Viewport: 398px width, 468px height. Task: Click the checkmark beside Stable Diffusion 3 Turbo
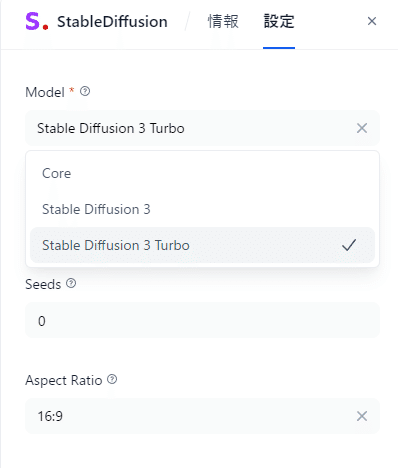point(349,245)
